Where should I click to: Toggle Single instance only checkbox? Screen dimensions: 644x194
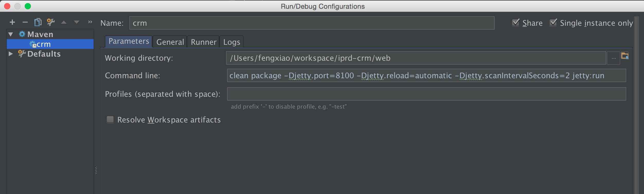553,23
